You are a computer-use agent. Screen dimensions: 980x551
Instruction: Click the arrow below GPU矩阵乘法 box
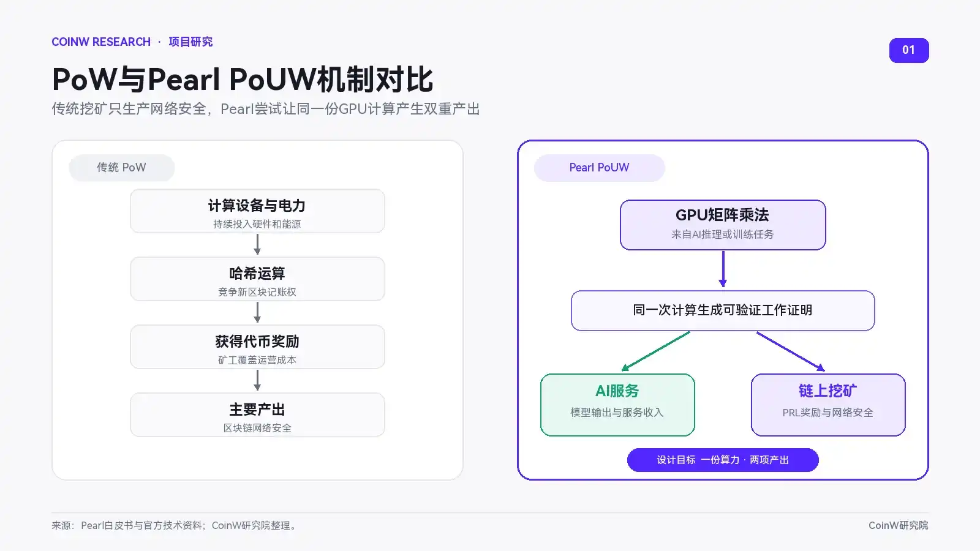[723, 269]
